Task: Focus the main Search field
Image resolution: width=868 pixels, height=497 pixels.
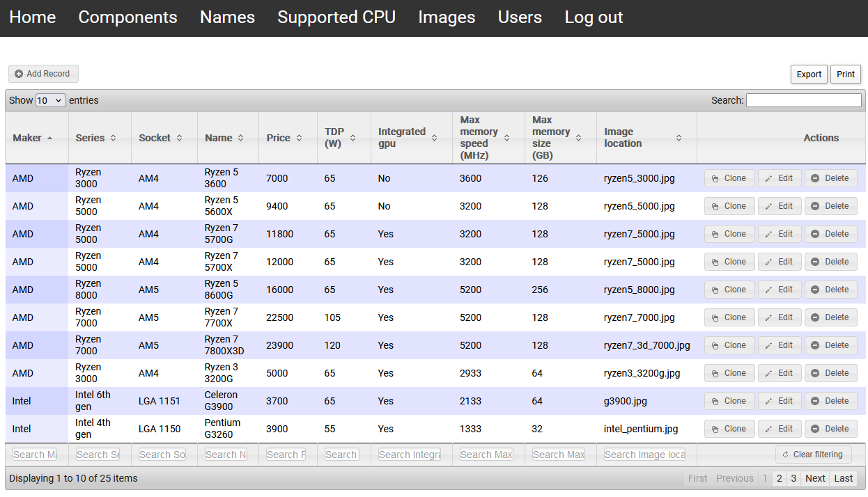Action: (804, 100)
